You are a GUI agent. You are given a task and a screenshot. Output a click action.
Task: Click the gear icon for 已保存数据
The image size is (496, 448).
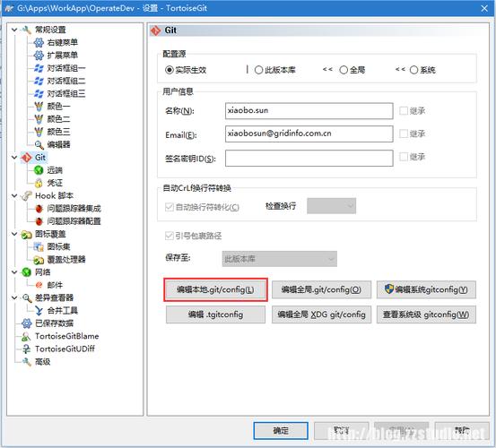[27, 323]
